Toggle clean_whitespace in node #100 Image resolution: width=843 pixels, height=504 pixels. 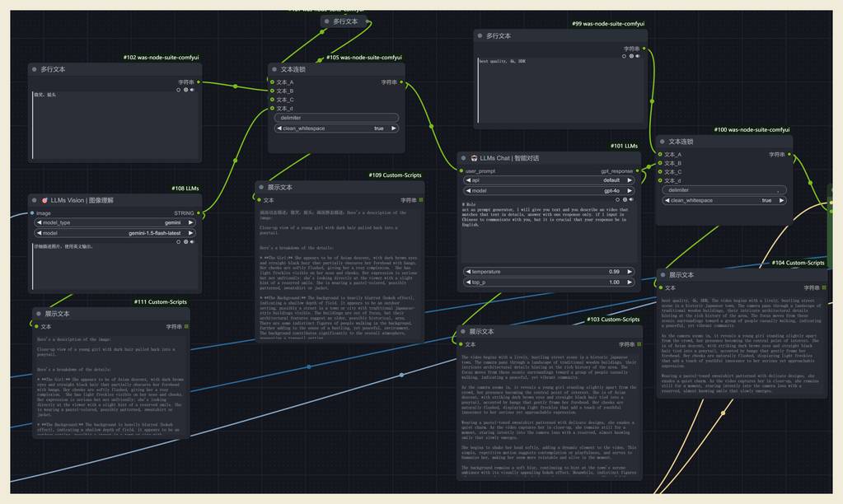724,200
